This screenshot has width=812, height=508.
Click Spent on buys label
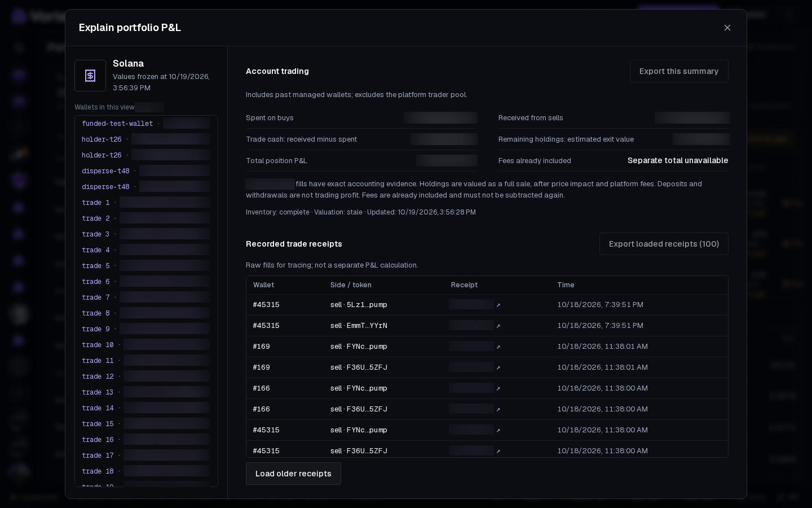click(x=270, y=118)
